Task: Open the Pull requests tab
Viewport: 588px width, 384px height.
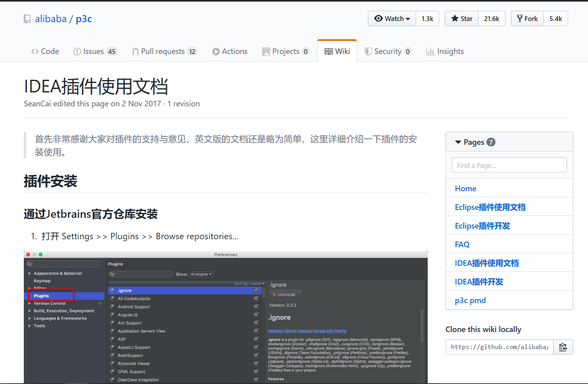Action: pos(164,51)
